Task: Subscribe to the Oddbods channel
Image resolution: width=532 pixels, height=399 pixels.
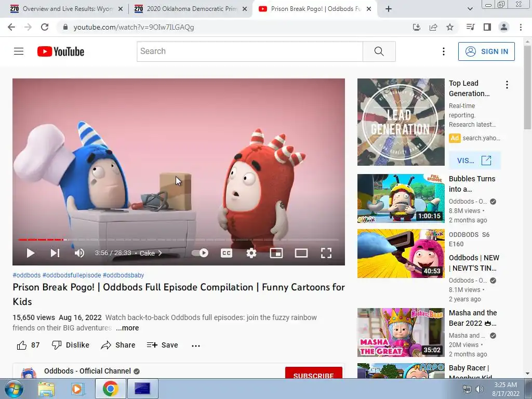Action: tap(313, 373)
